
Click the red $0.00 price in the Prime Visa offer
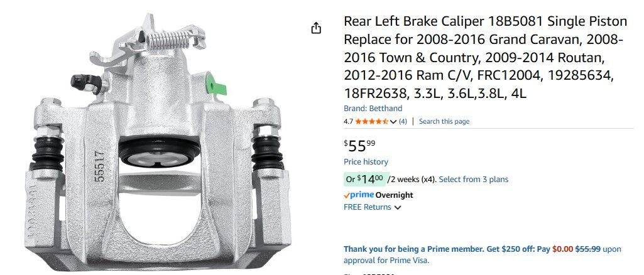(x=562, y=249)
